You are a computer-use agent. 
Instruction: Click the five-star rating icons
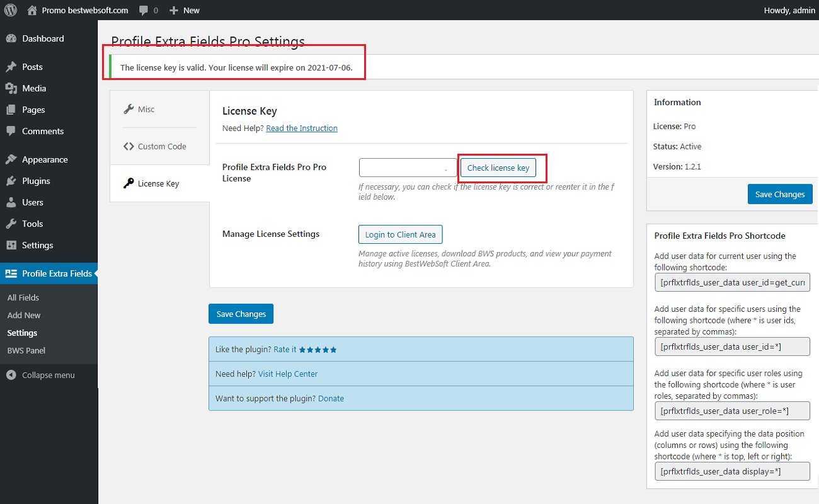pyautogui.click(x=318, y=350)
